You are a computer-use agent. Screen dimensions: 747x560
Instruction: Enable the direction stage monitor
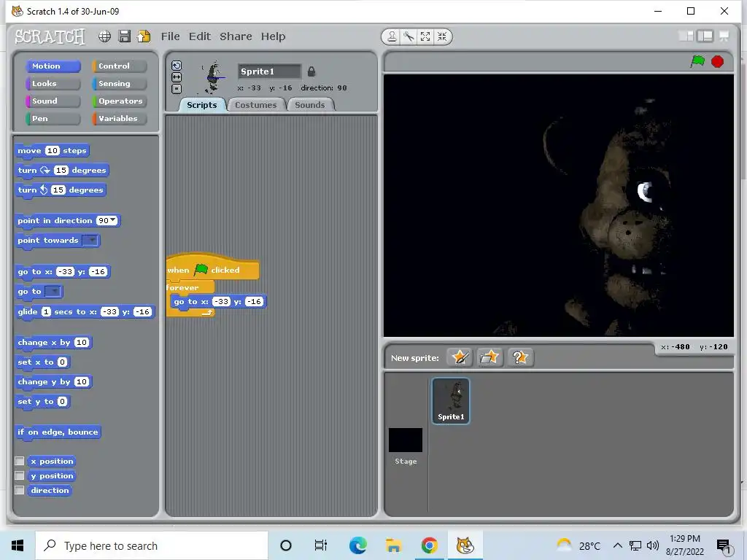pyautogui.click(x=20, y=490)
